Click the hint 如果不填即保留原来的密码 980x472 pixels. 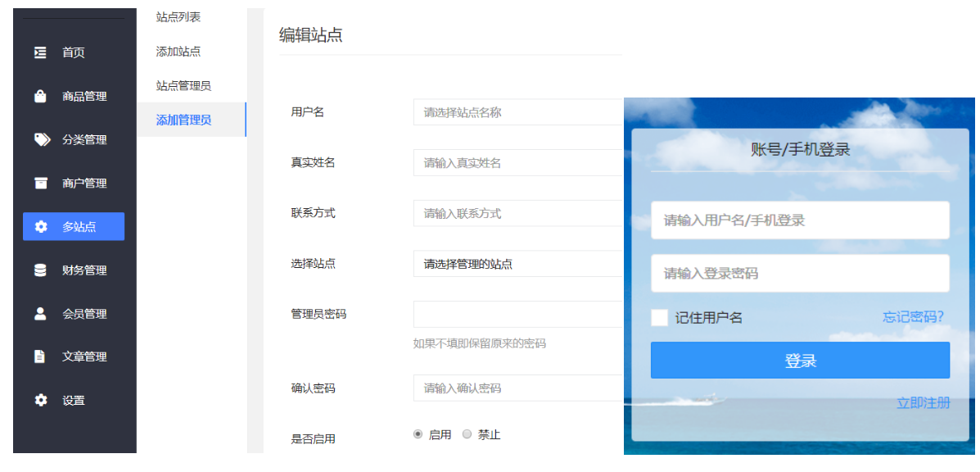(x=480, y=344)
